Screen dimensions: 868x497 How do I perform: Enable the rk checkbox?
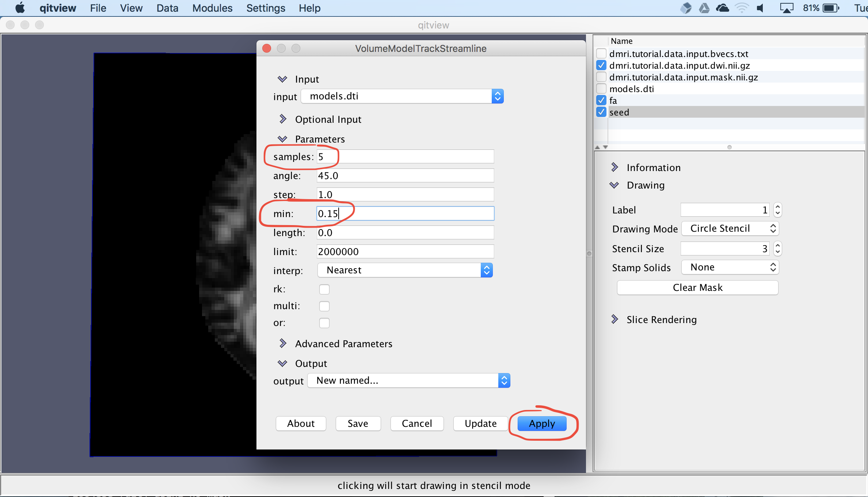pyautogui.click(x=324, y=289)
